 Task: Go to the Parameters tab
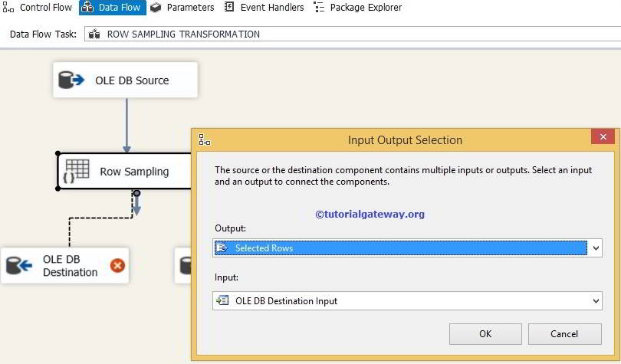pyautogui.click(x=183, y=7)
